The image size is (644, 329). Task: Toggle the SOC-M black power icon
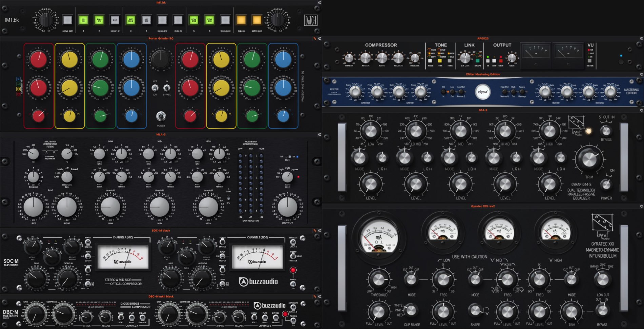click(319, 230)
